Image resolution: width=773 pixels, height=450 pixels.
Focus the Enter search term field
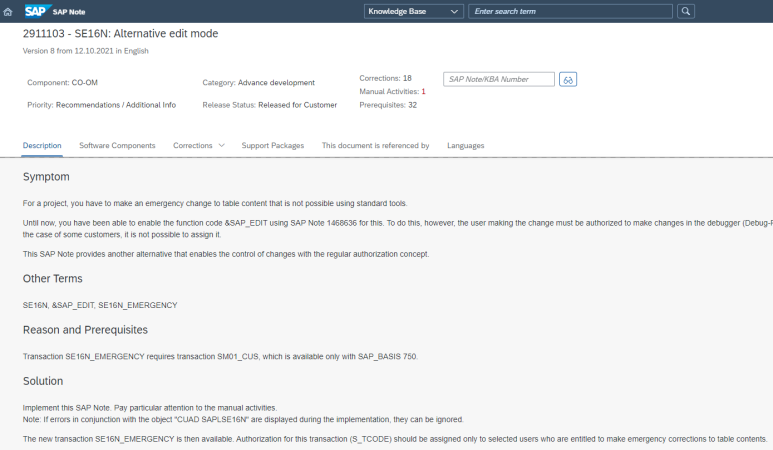point(570,11)
